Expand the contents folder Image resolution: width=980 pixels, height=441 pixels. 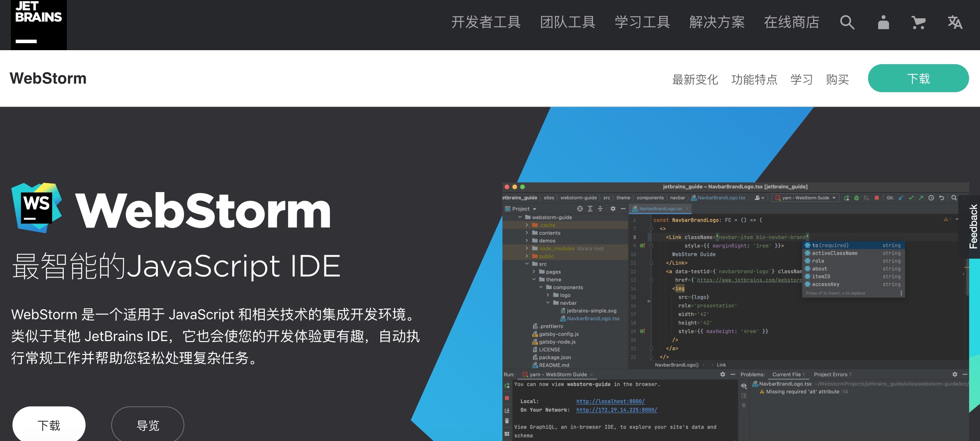(x=527, y=233)
